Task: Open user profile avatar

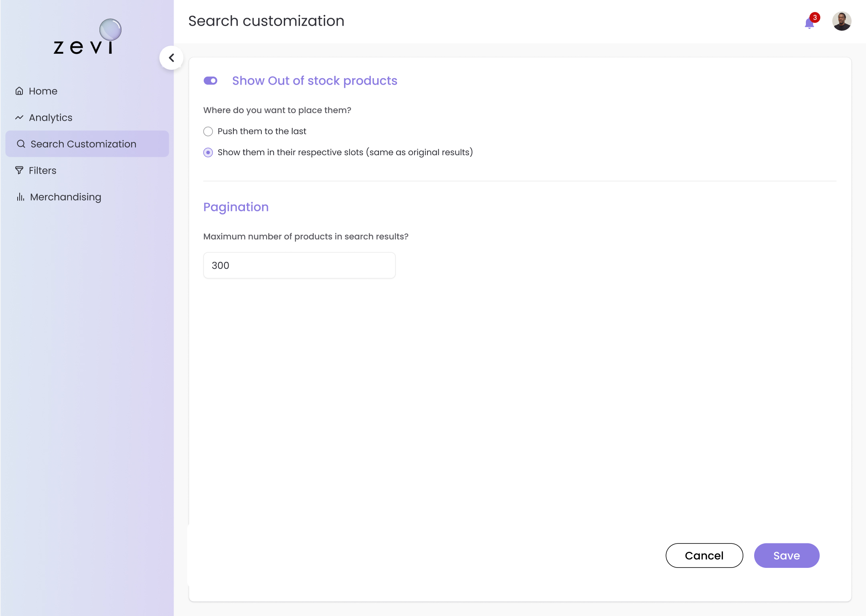Action: tap(842, 21)
